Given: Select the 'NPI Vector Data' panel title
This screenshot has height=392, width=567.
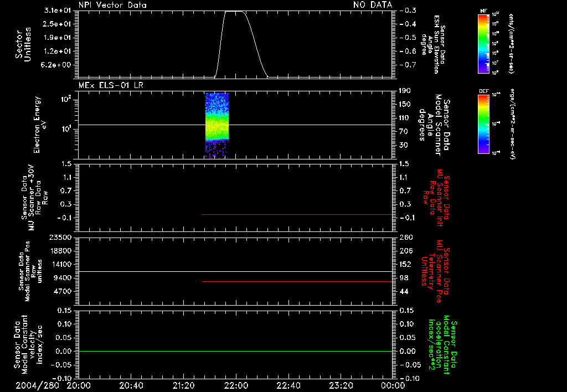Looking at the screenshot, I should 112,5.
